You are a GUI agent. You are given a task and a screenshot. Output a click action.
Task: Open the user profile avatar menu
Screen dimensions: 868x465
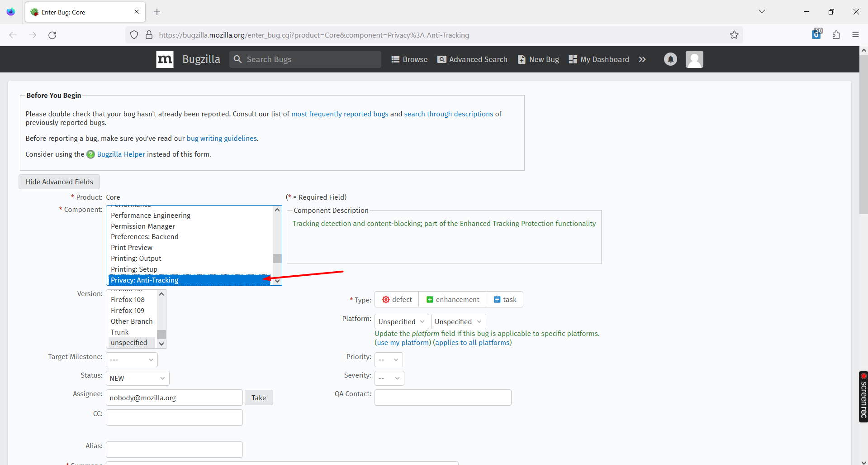[694, 59]
